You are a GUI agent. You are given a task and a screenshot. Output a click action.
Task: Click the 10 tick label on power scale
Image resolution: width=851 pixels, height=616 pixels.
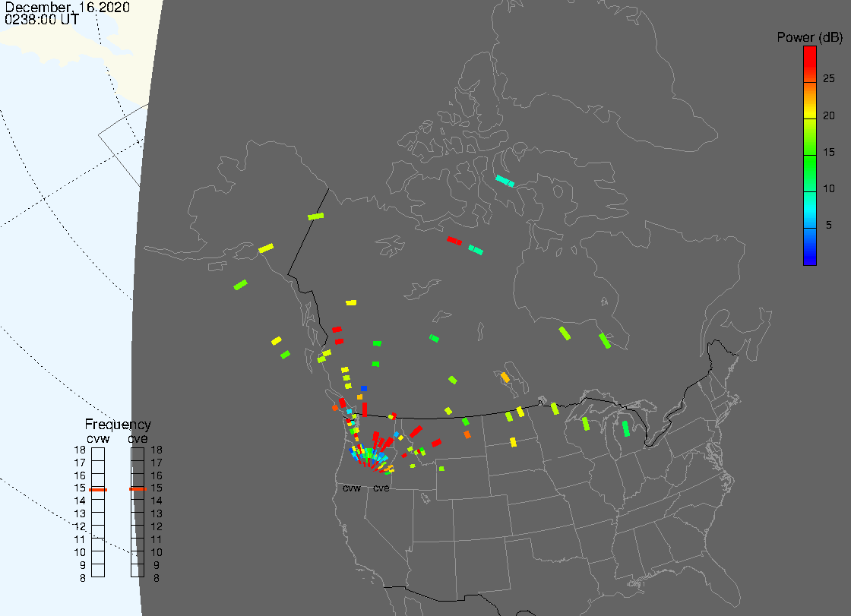tap(829, 189)
